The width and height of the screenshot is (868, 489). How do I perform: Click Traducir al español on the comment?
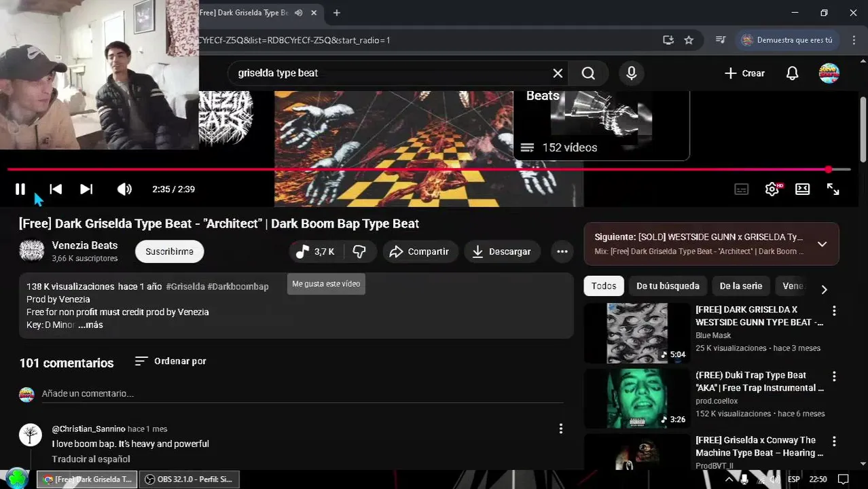[x=91, y=459]
